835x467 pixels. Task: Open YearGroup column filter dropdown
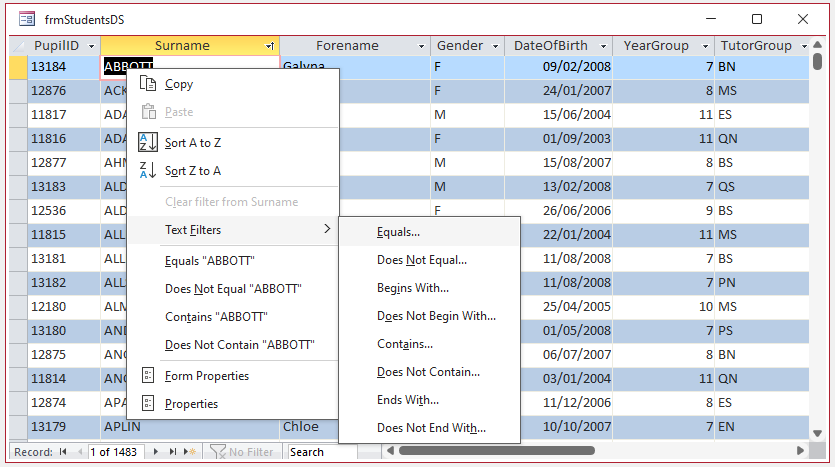[705, 46]
